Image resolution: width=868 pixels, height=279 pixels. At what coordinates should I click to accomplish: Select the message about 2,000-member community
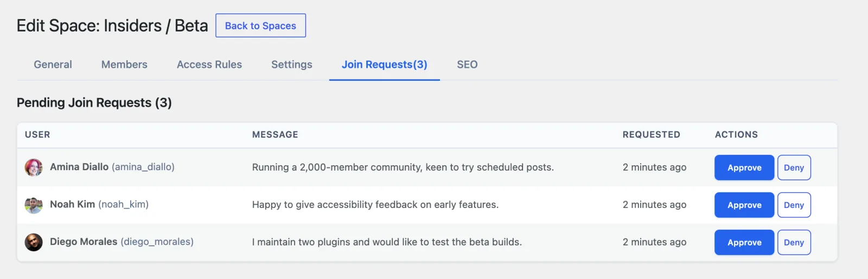[403, 167]
